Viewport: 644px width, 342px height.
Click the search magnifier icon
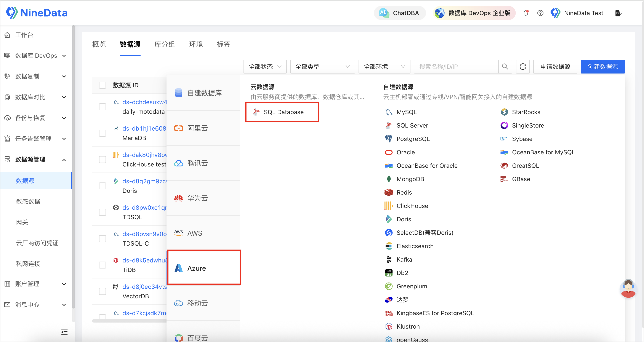pyautogui.click(x=505, y=67)
